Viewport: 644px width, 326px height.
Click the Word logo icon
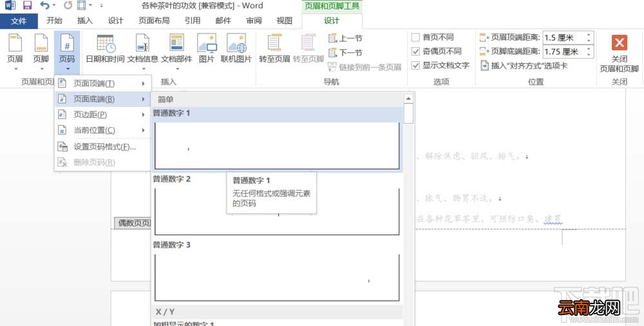tap(10, 6)
